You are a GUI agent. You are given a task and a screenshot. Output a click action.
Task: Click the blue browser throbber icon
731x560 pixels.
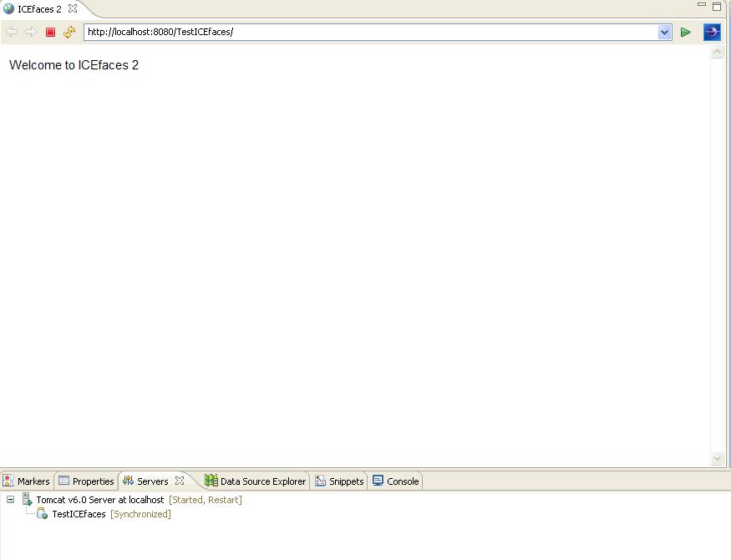pos(712,32)
